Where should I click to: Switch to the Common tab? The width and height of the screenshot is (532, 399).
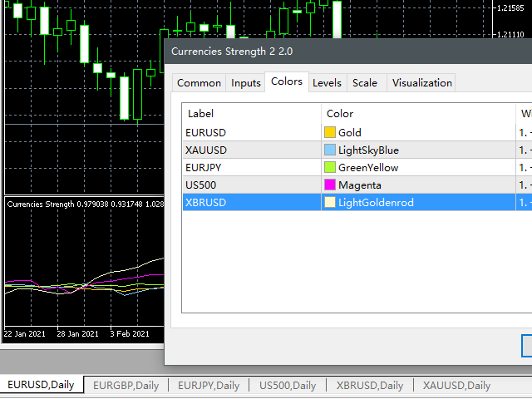point(199,82)
